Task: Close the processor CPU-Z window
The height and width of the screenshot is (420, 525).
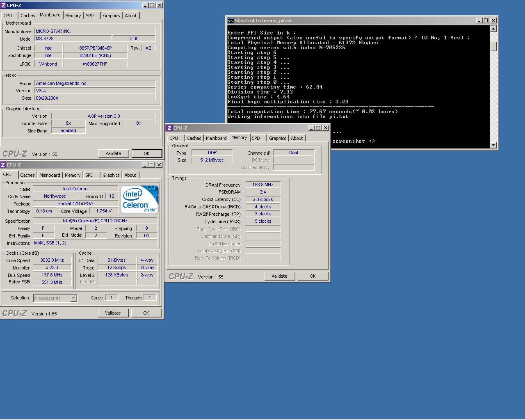Action: [160, 165]
